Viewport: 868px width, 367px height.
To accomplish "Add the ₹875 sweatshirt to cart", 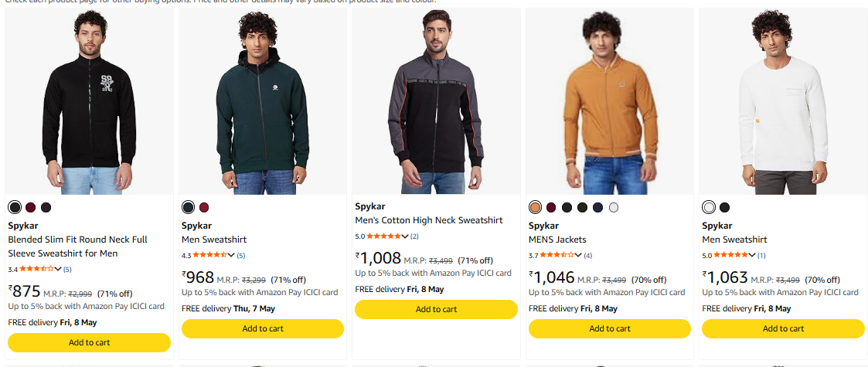I will click(x=89, y=342).
